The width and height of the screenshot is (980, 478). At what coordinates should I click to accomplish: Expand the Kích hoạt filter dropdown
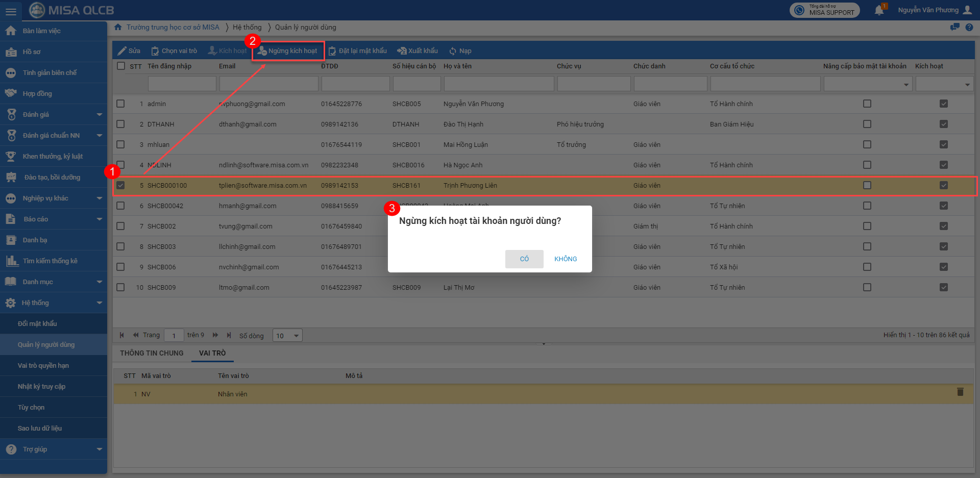point(967,85)
